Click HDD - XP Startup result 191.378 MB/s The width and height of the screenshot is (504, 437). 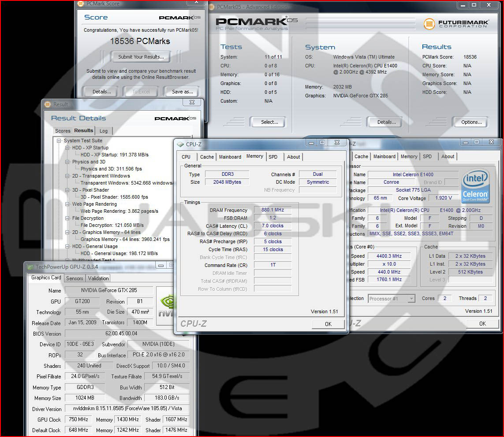[115, 155]
